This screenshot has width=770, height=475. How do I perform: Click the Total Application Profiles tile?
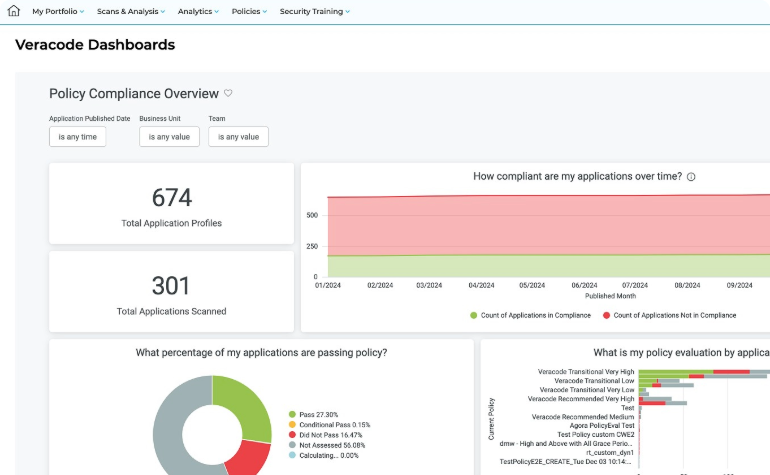coord(171,204)
